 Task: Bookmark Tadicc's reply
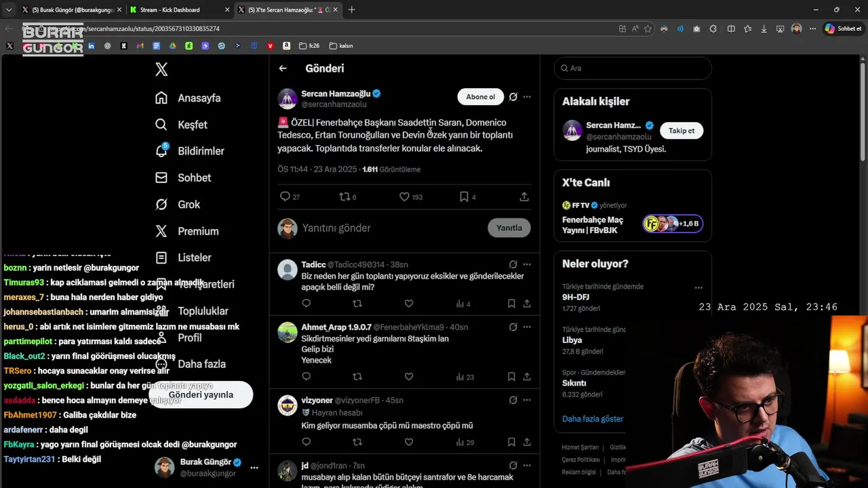(x=511, y=304)
